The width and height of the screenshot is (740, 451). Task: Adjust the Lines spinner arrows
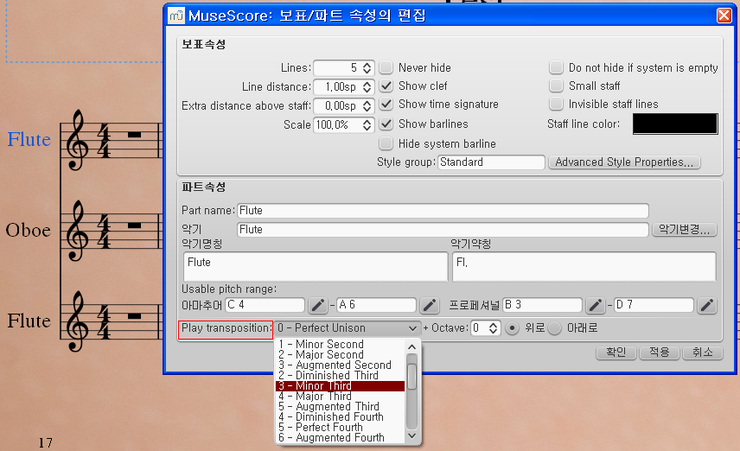point(367,68)
